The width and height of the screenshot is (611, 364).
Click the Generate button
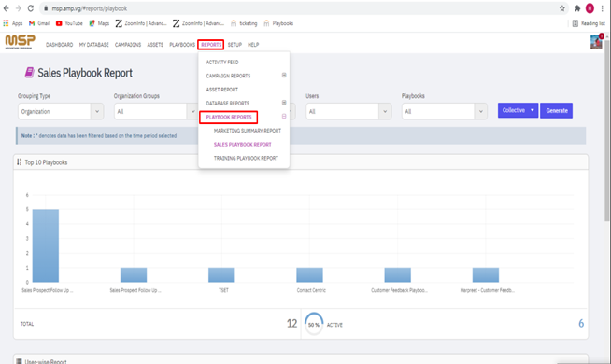pyautogui.click(x=557, y=110)
